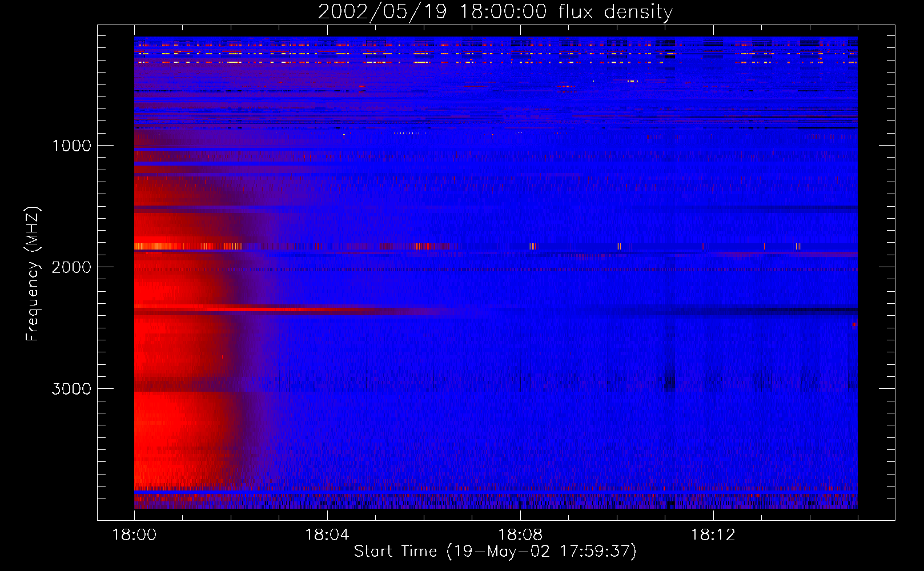Click the 'Start Time (19-May-02 17:59:37)' axis label
This screenshot has height=571, width=924.
pos(495,552)
